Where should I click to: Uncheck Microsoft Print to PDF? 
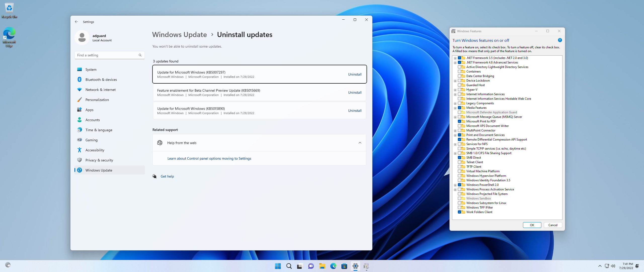point(459,121)
